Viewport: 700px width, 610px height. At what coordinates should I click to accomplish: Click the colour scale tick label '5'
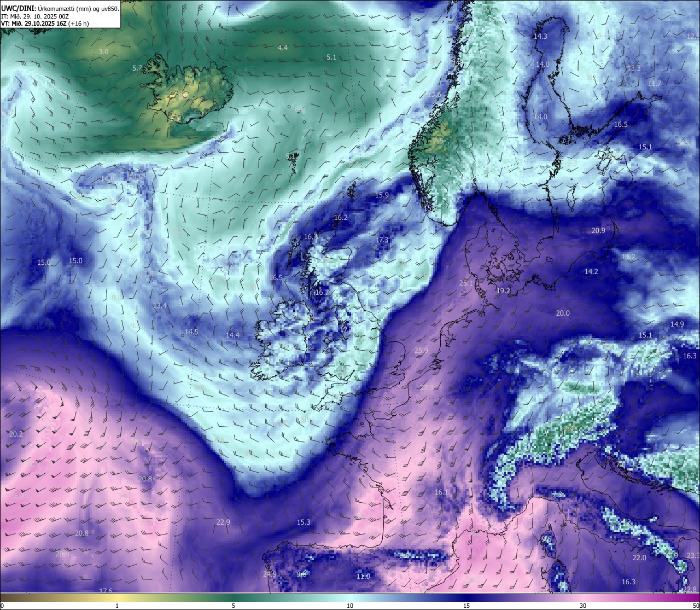[x=234, y=606]
